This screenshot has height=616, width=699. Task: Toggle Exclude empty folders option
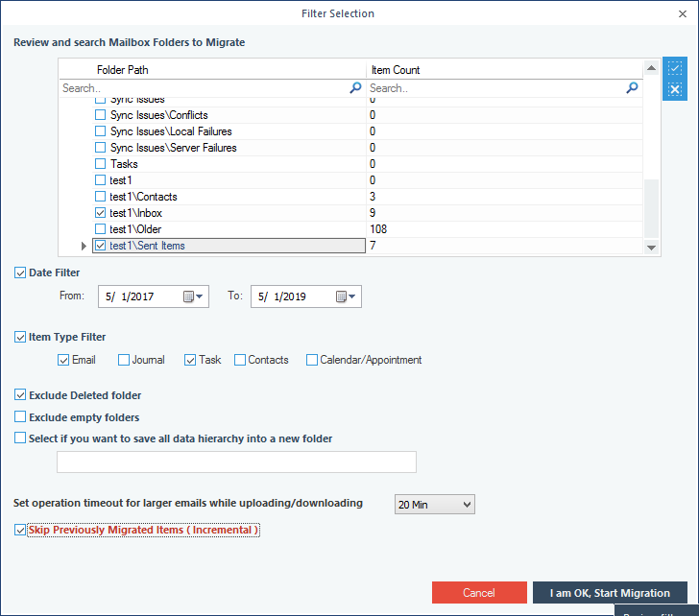click(x=21, y=417)
